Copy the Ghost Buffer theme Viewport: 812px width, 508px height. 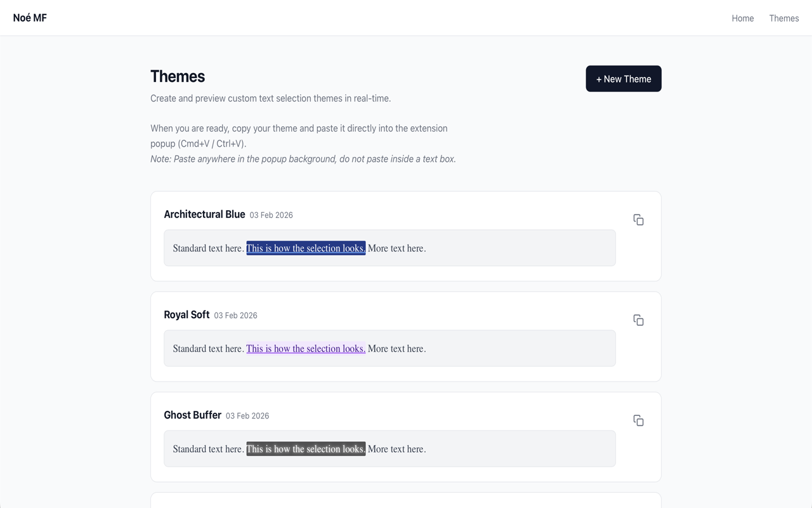(x=638, y=420)
